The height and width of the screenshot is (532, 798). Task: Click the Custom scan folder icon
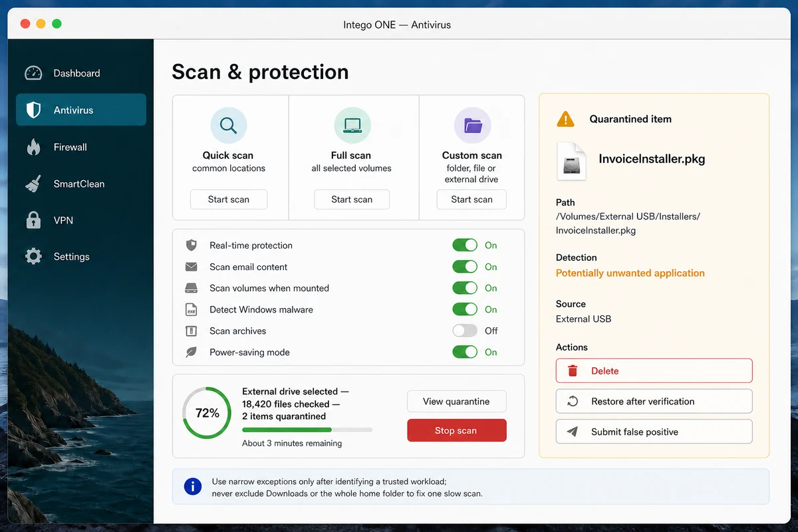(x=472, y=126)
